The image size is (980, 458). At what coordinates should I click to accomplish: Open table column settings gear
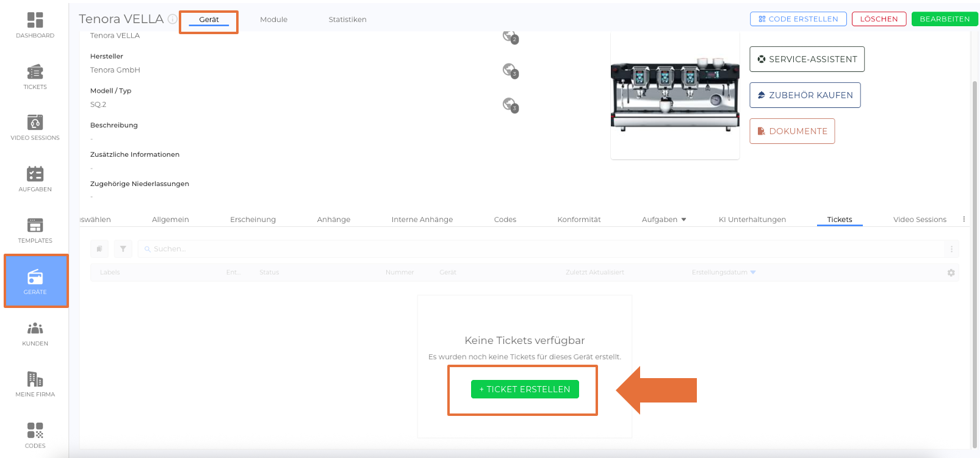click(x=951, y=273)
